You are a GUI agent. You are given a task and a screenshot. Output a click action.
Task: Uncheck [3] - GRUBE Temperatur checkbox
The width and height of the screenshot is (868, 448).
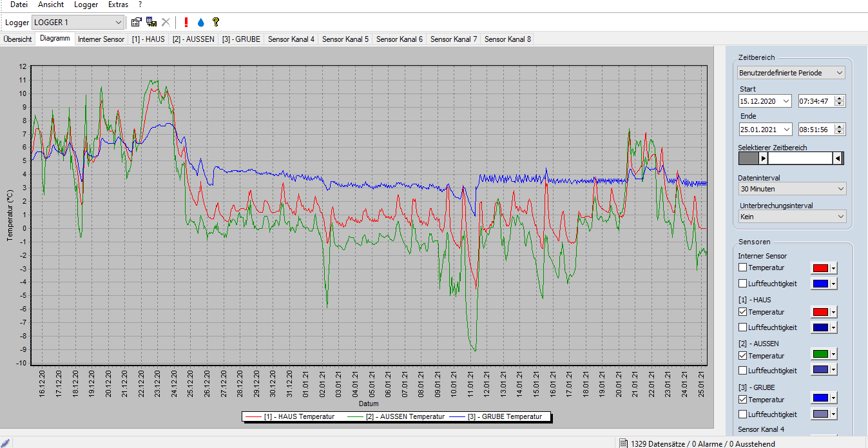(743, 400)
